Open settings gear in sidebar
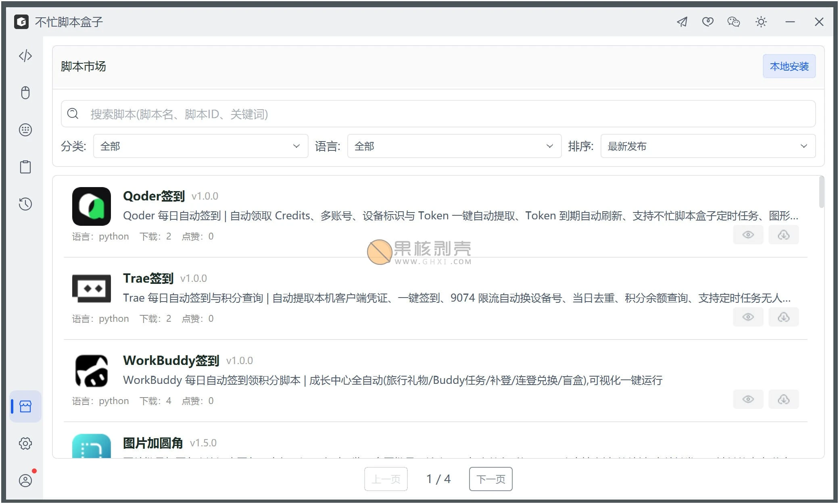The image size is (839, 504). click(x=25, y=444)
